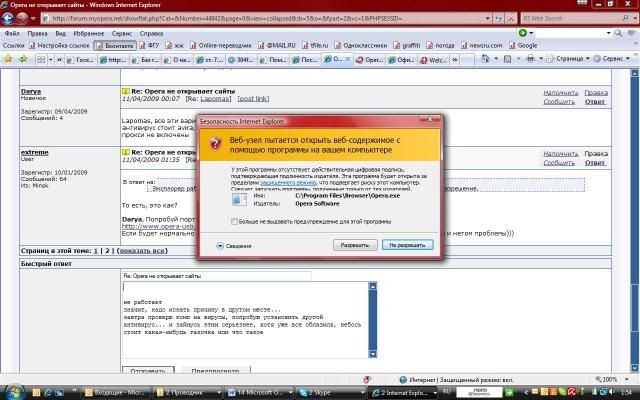Open Darya's user profile link
Image resolution: width=640 pixels, height=400 pixels.
pos(31,91)
